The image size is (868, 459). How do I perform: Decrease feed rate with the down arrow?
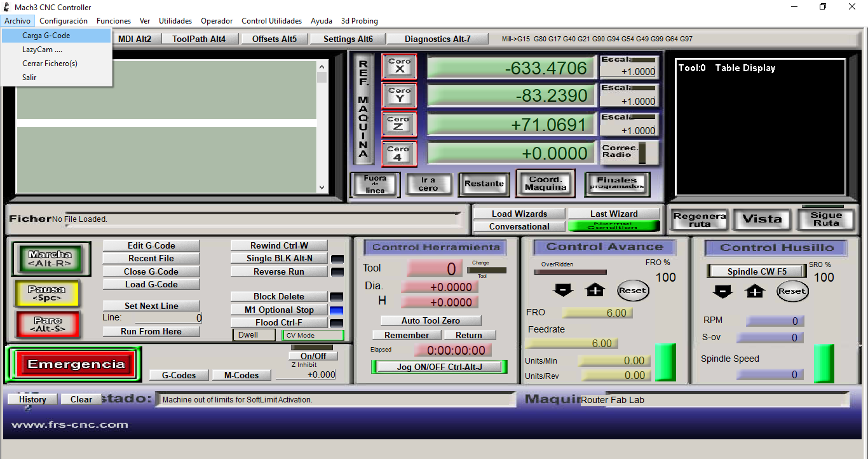coord(563,291)
